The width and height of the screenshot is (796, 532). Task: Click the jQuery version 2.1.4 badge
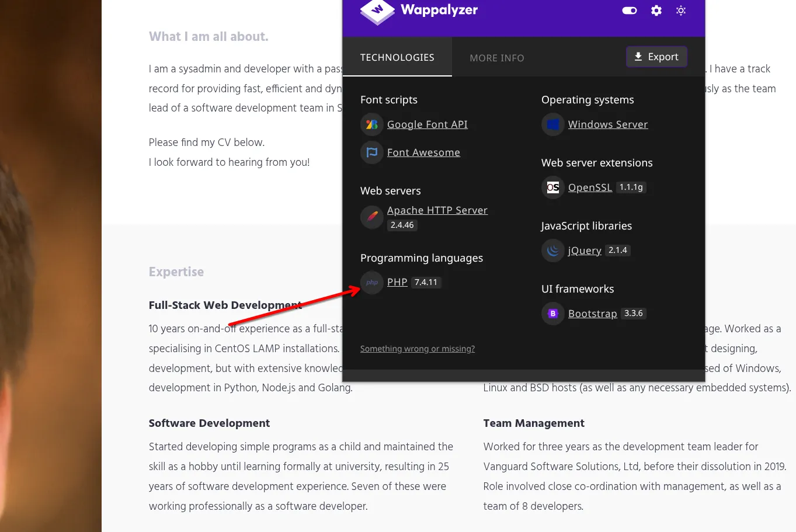(618, 251)
